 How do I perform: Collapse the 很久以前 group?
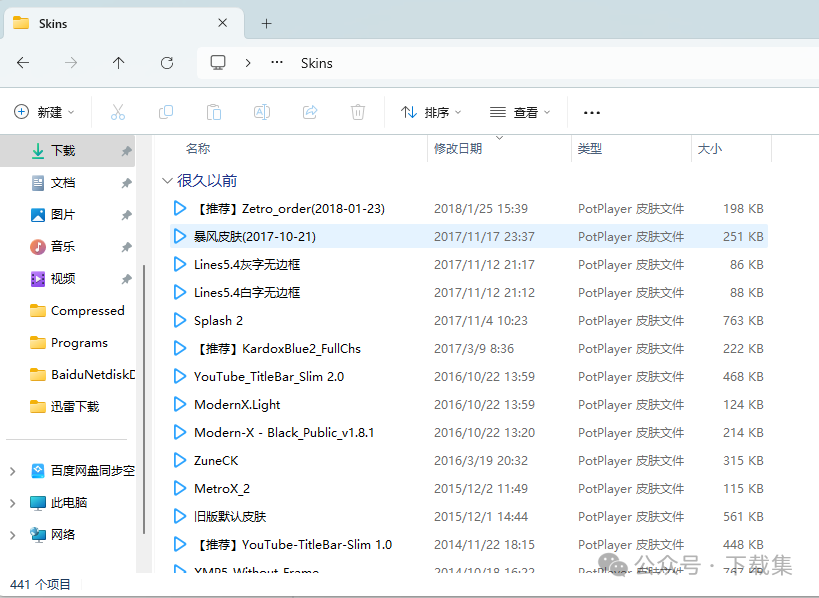point(167,181)
